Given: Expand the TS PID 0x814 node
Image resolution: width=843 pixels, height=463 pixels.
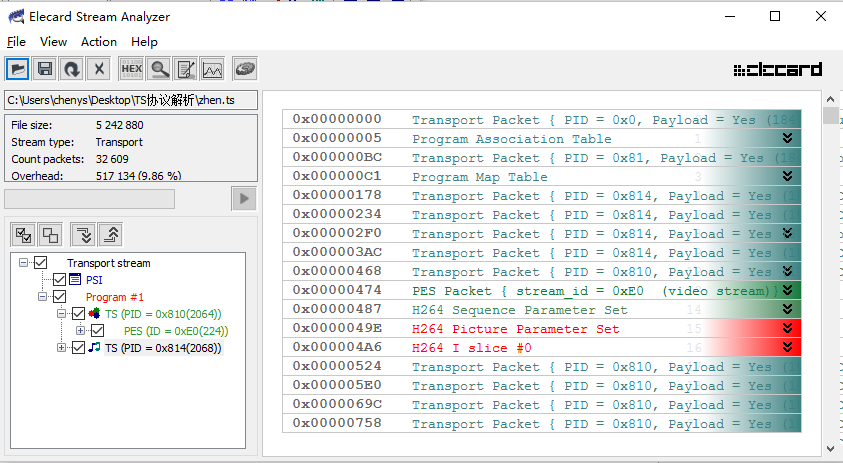Looking at the screenshot, I should point(61,347).
